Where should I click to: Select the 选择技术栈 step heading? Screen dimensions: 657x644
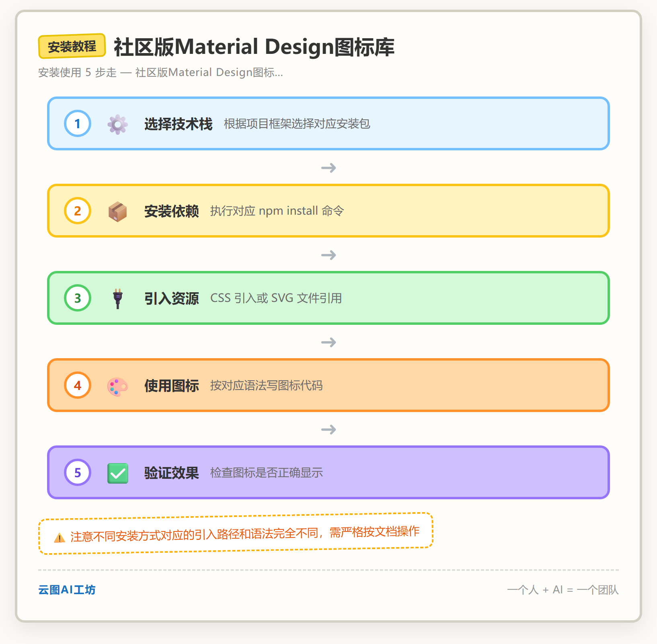[178, 124]
